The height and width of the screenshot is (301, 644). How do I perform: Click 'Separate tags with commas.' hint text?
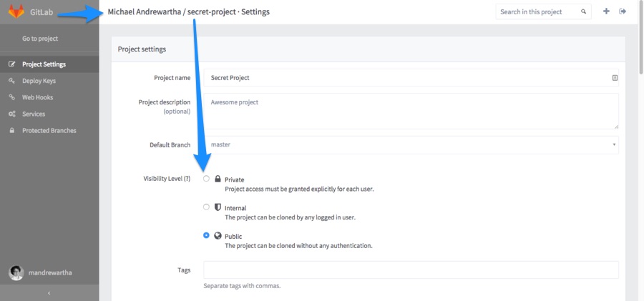point(243,286)
